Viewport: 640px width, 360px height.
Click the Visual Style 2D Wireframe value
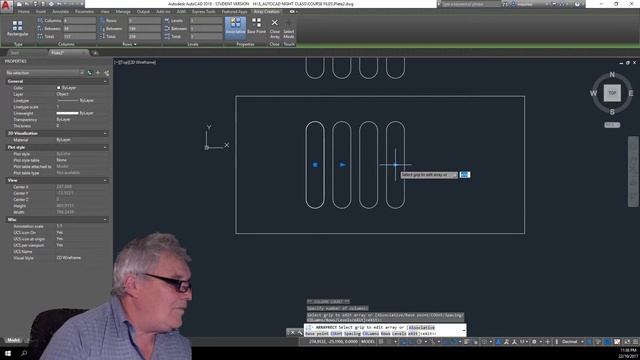[69, 258]
